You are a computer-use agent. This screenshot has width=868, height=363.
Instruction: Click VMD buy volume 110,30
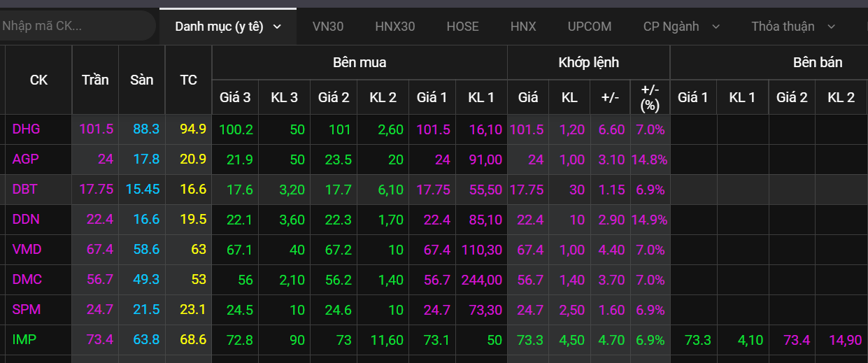pos(482,249)
